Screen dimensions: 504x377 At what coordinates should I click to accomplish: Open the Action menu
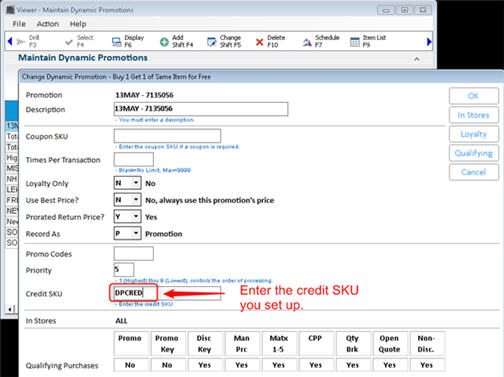48,24
